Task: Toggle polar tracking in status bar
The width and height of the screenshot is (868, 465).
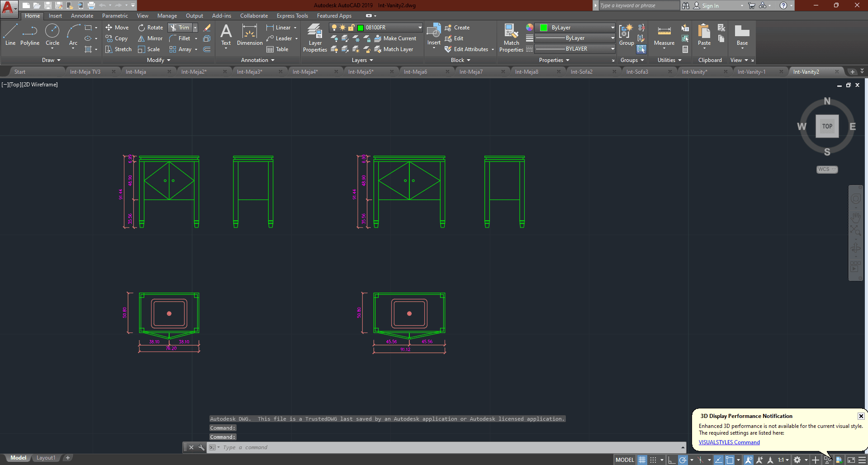Action: (x=683, y=460)
